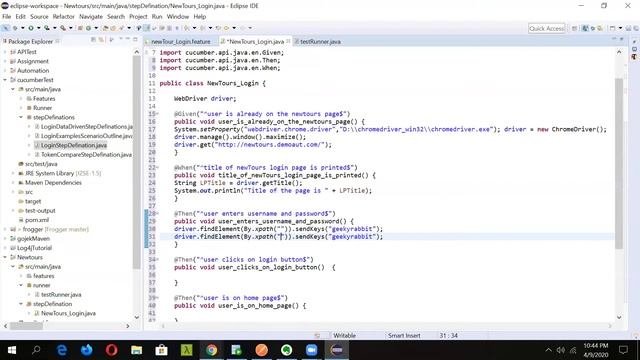Screen dimensions: 640x360
Task: Open the Open Perspective icon beside Quick Access
Action: [x=574, y=28]
